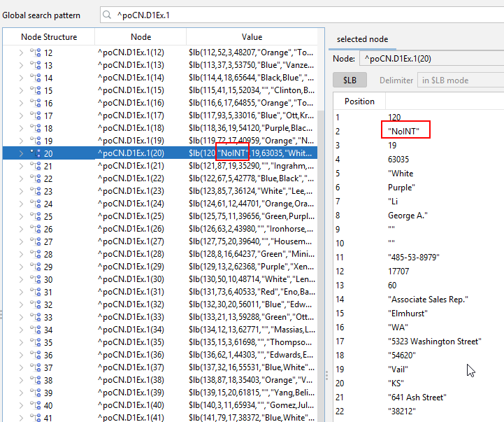Click node icon for row 20
The height and width of the screenshot is (422, 504).
(35, 153)
